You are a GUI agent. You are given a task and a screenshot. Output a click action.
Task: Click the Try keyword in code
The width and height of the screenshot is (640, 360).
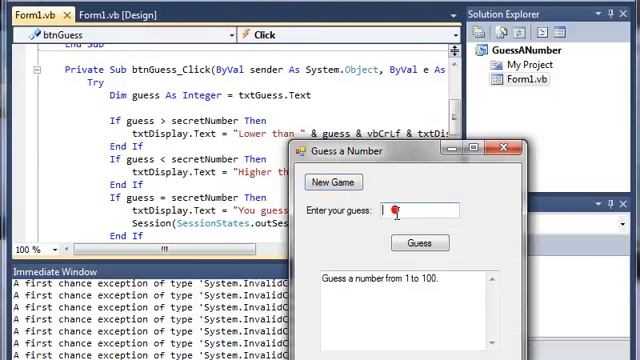point(96,83)
